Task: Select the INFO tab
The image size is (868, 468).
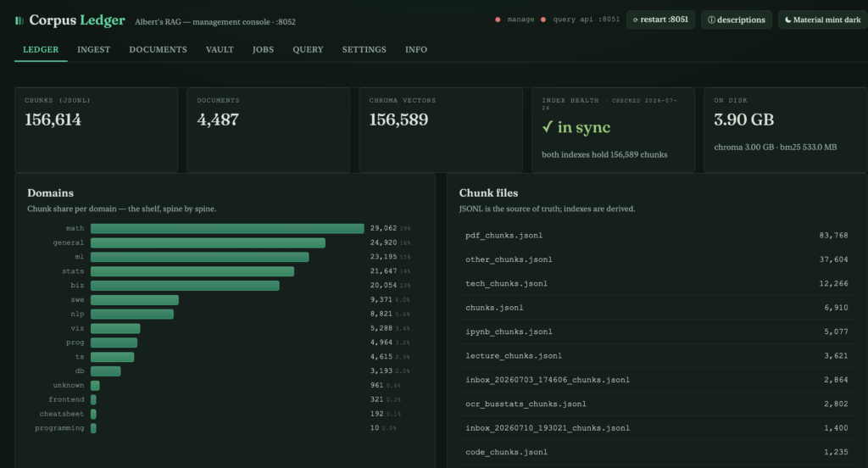Action: click(x=415, y=50)
